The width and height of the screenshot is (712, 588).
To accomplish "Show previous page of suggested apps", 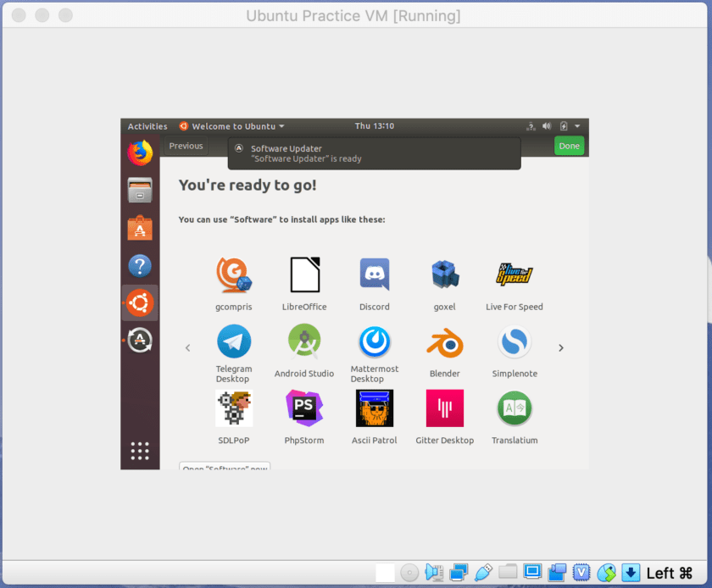I will pyautogui.click(x=188, y=348).
